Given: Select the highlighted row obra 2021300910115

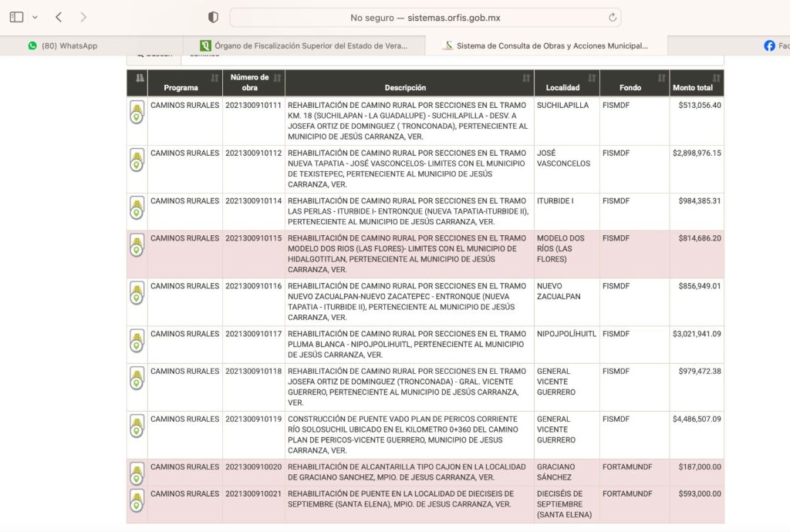Looking at the screenshot, I should pyautogui.click(x=410, y=254).
